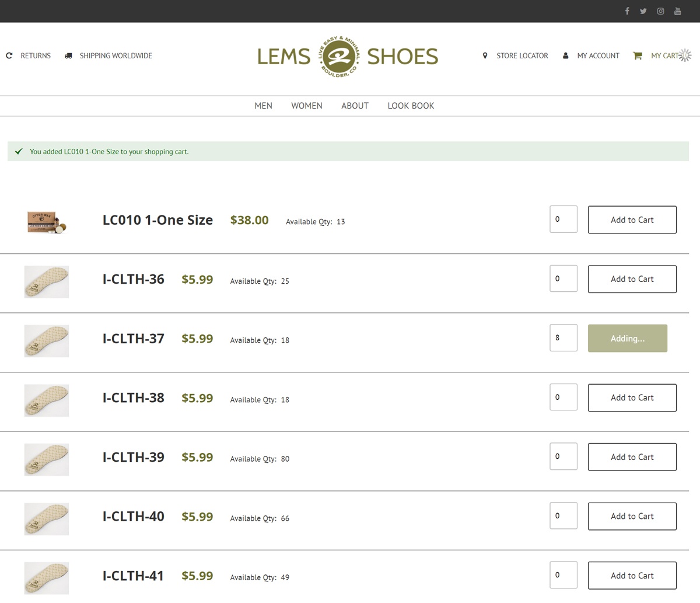Click the Adding... button for I-CLTH-37

[x=628, y=339]
